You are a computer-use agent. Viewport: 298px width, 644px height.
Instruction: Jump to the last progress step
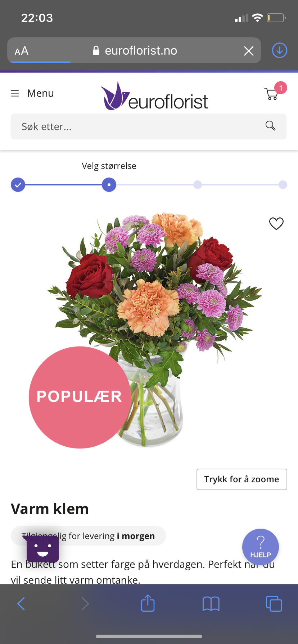tap(283, 185)
